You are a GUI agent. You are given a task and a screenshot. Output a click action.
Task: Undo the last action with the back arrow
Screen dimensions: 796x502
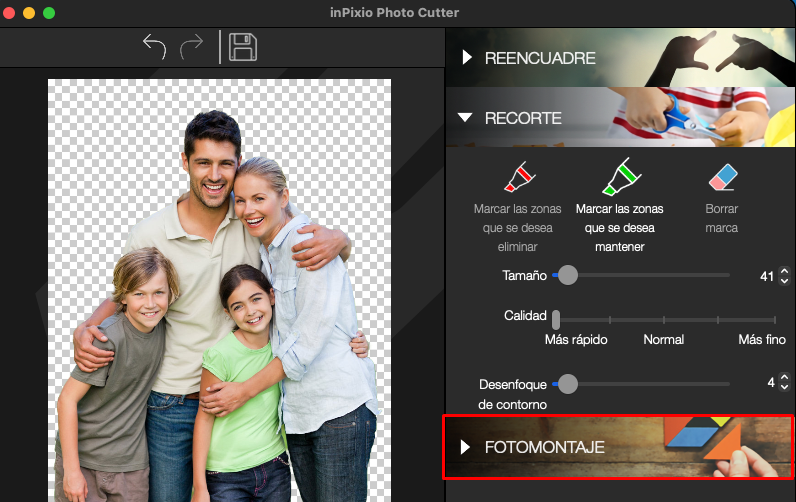click(x=154, y=47)
